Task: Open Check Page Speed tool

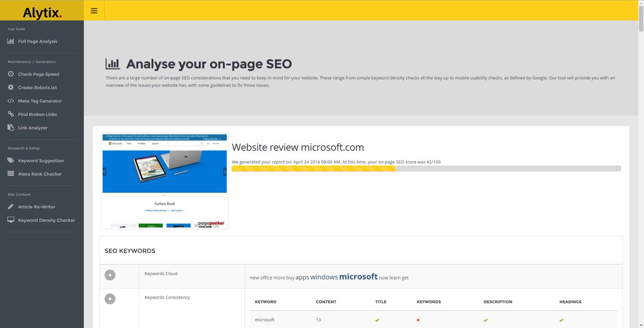Action: pyautogui.click(x=39, y=74)
